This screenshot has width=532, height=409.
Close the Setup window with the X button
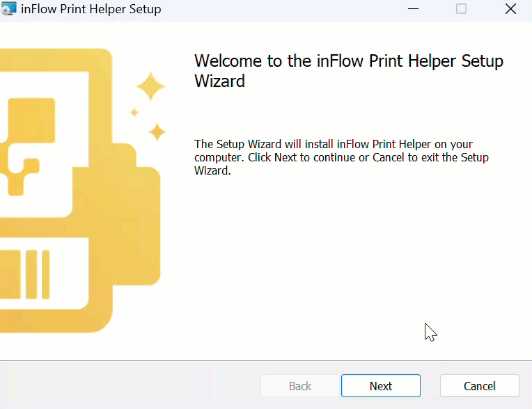coord(510,9)
